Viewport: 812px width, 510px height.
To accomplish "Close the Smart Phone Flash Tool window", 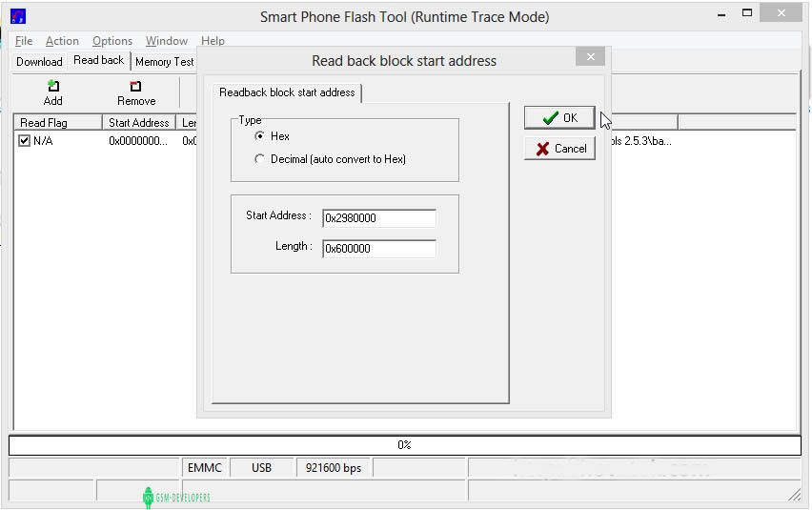I will click(x=781, y=13).
